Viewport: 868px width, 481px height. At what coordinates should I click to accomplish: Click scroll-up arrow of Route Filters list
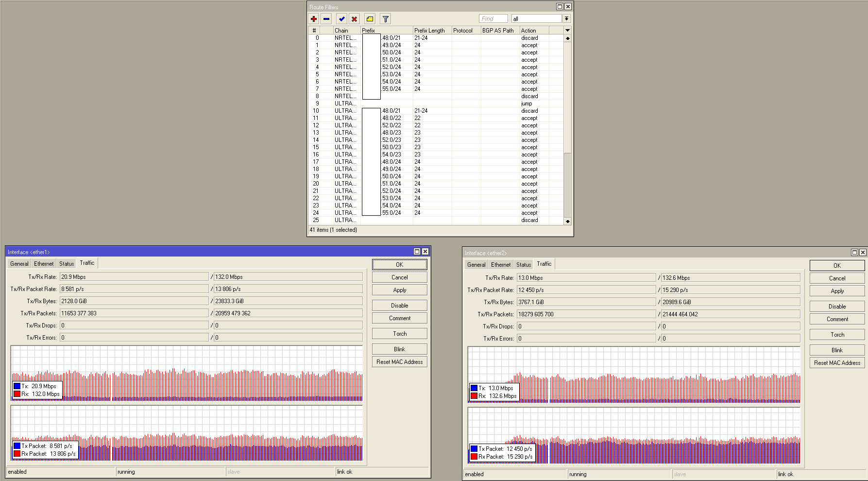click(567, 38)
